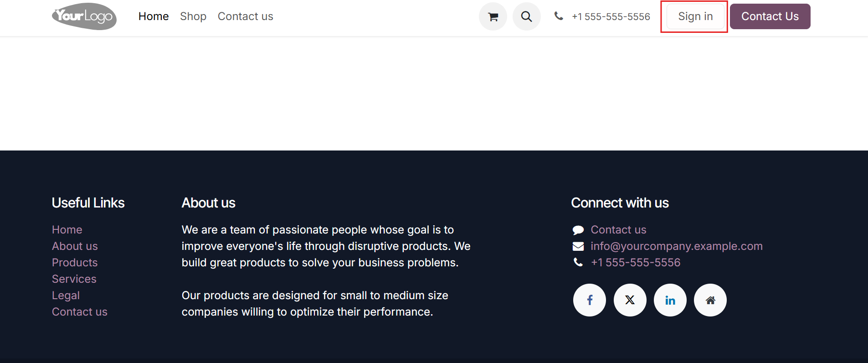This screenshot has width=868, height=363.
Task: Open About us footer link
Action: tap(75, 246)
